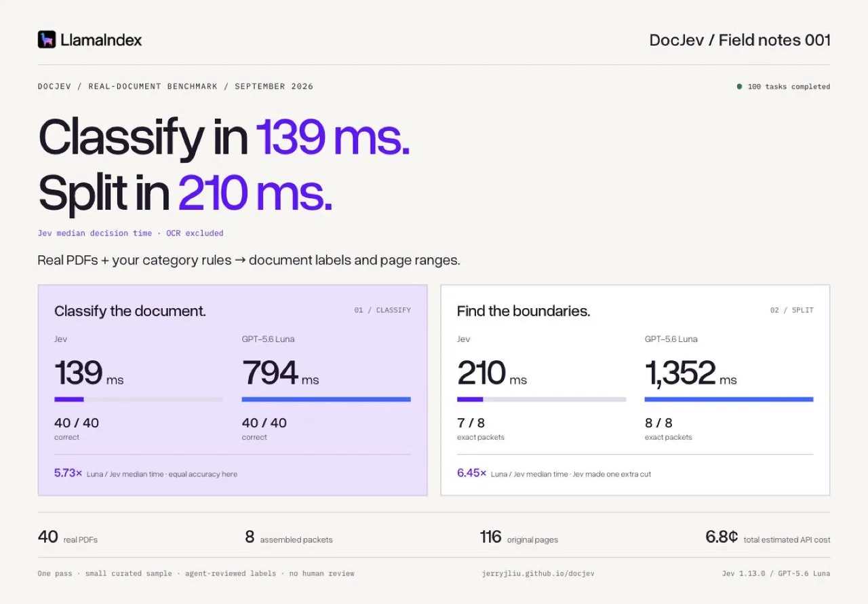Click the GPT-5.6 Luna 794 ms progress bar
Viewport: 868px width, 604px height.
326,399
